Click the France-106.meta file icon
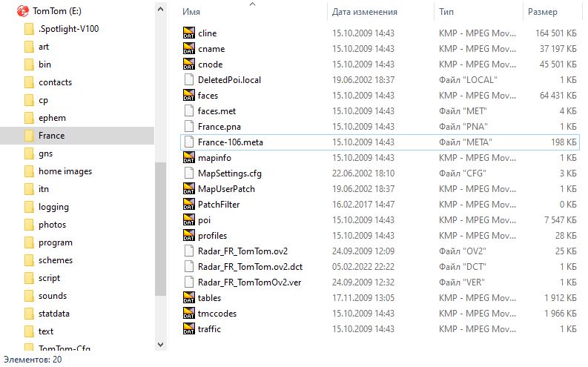Viewport: 588px width, 367px height. click(189, 142)
